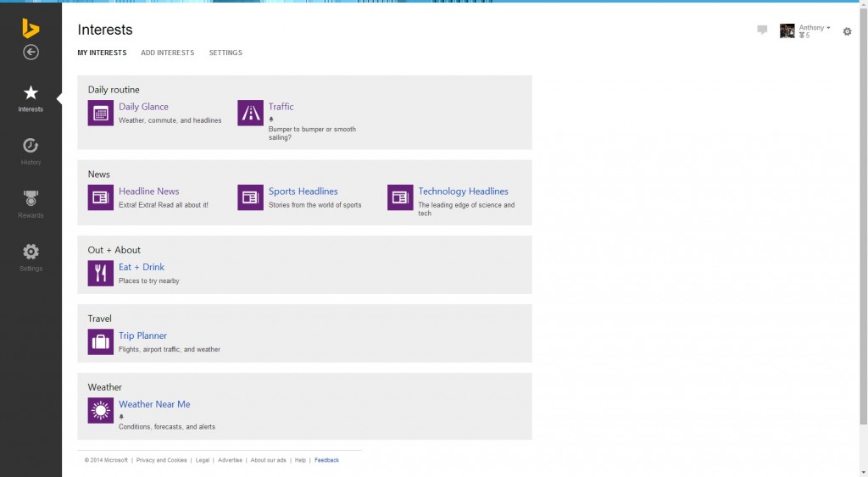Click 'Flights, airport traffic, and weather' text
Viewport: 868px width, 477px height.
170,349
